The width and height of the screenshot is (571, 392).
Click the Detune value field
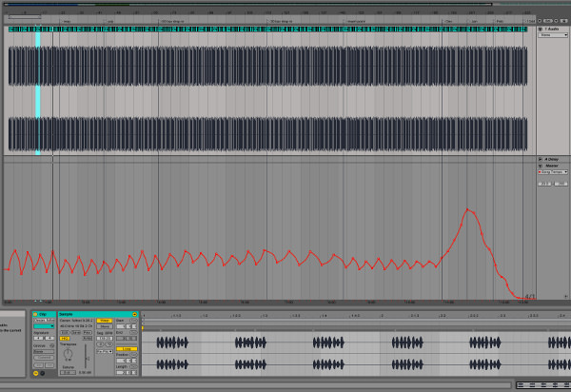click(69, 372)
